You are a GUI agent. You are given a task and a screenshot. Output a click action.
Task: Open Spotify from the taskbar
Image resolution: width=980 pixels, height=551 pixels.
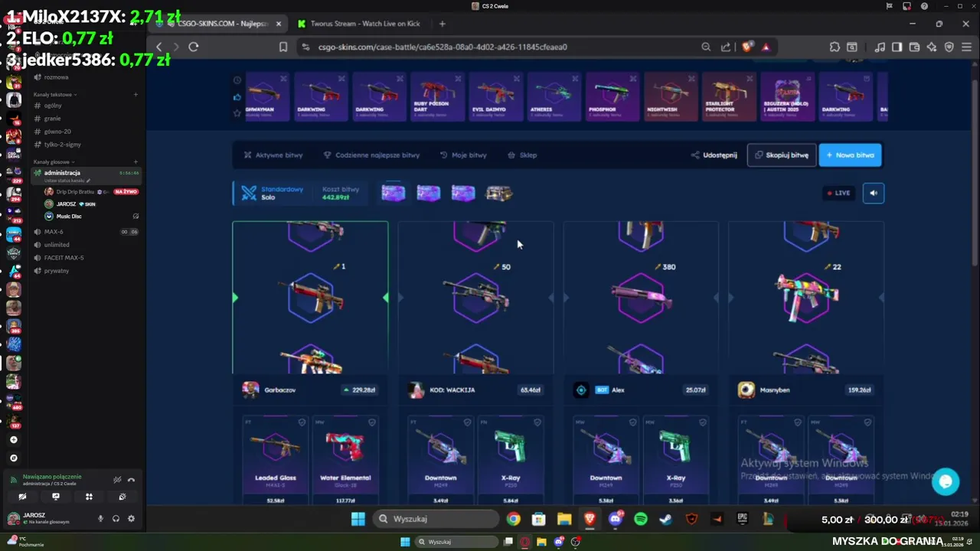coord(641,519)
